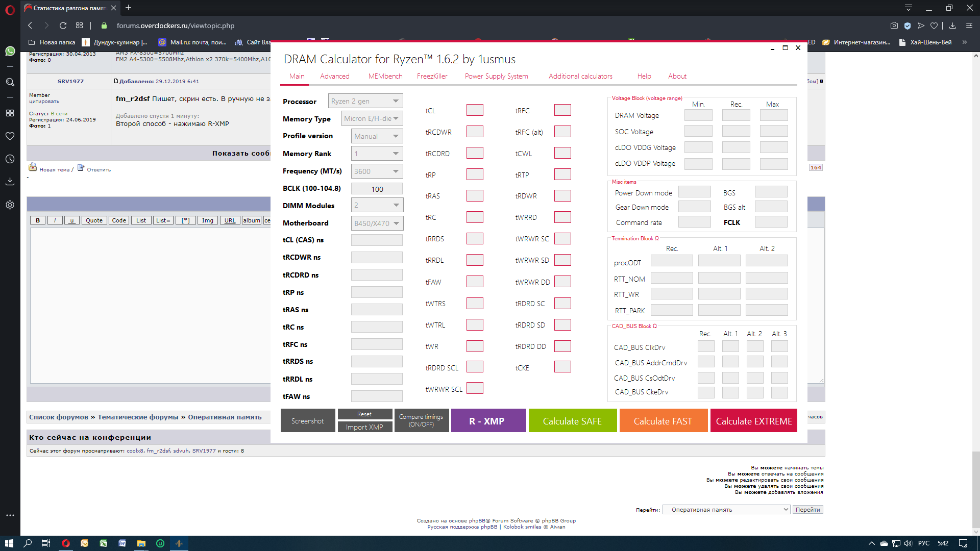
Task: Click the Calculate SAFE button
Action: 572,421
